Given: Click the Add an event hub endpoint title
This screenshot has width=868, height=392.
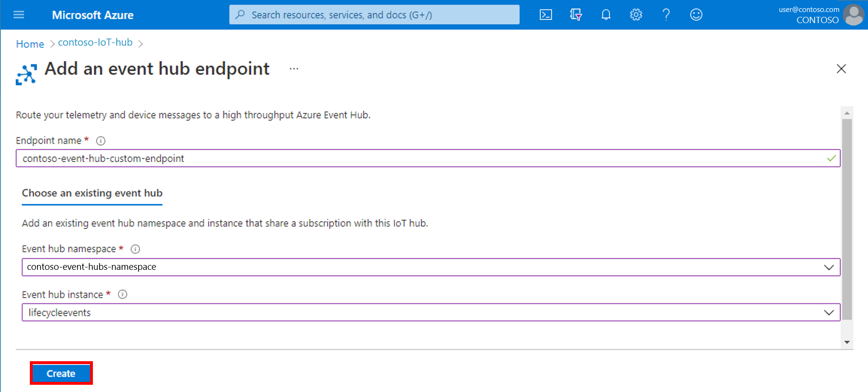Looking at the screenshot, I should tap(157, 69).
